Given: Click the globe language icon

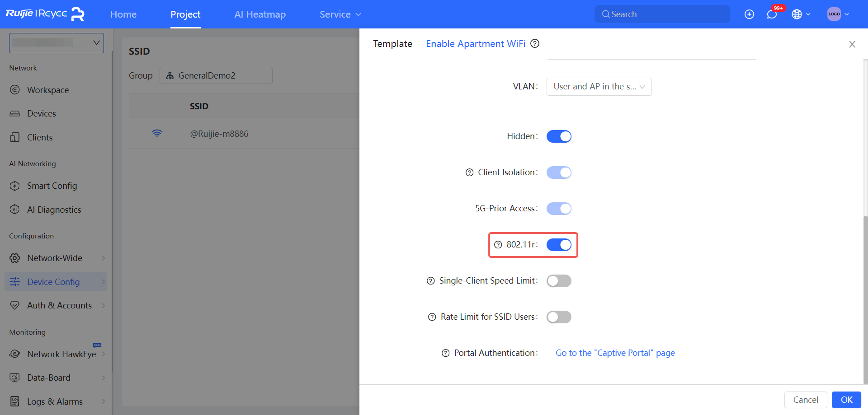Looking at the screenshot, I should tap(797, 14).
